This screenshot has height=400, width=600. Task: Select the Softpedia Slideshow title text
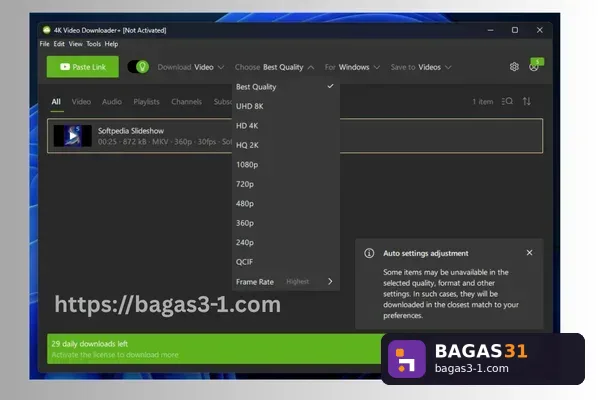[130, 131]
